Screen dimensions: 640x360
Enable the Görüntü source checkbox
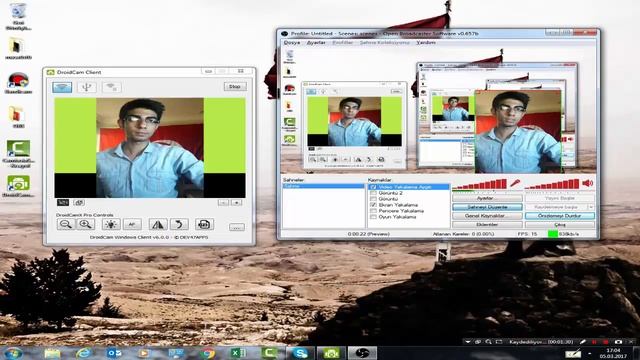tap(373, 199)
